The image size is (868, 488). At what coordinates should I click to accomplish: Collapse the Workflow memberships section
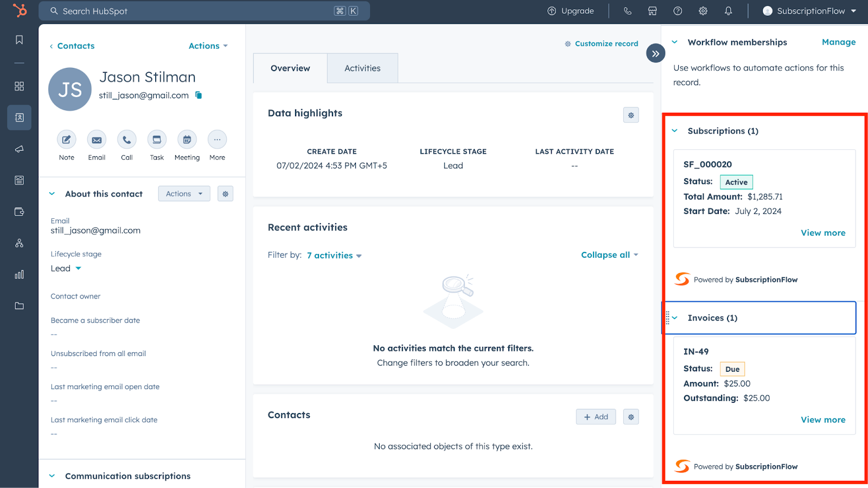pos(675,42)
